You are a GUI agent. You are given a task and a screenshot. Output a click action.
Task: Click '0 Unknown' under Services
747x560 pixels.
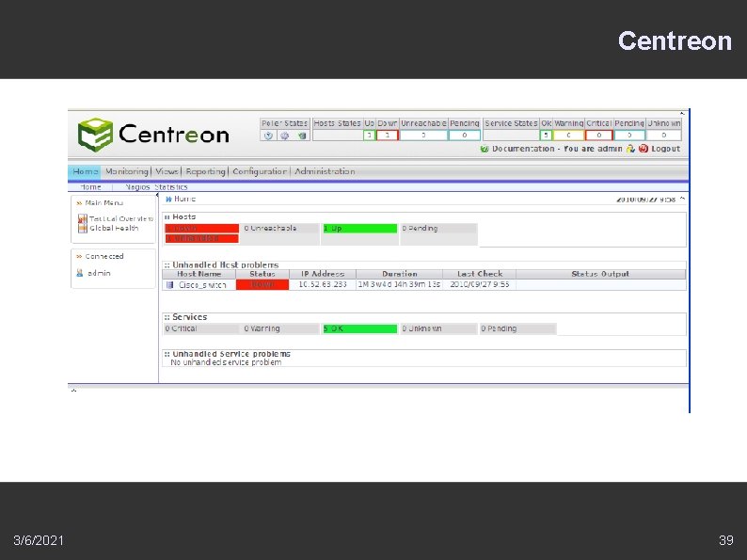pyautogui.click(x=421, y=328)
